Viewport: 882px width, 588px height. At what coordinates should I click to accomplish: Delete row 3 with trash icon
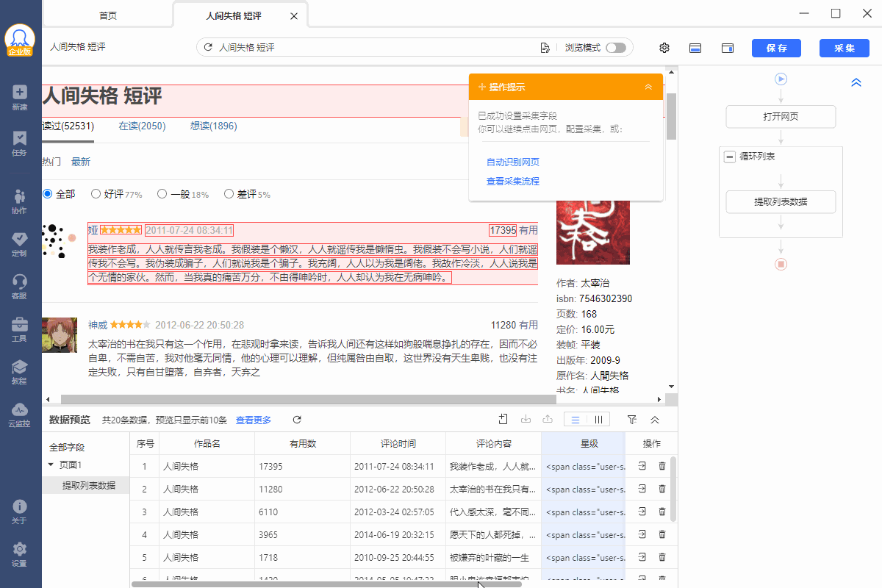click(662, 511)
